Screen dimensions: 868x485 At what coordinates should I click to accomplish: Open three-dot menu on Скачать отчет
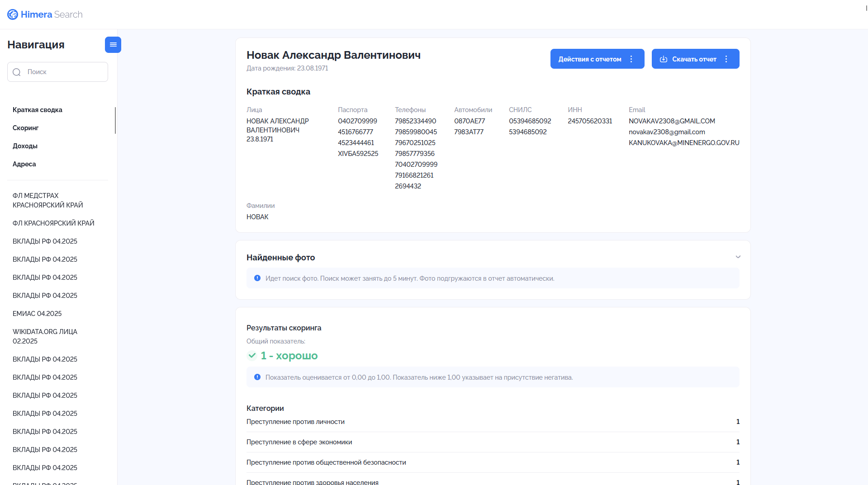coord(726,59)
